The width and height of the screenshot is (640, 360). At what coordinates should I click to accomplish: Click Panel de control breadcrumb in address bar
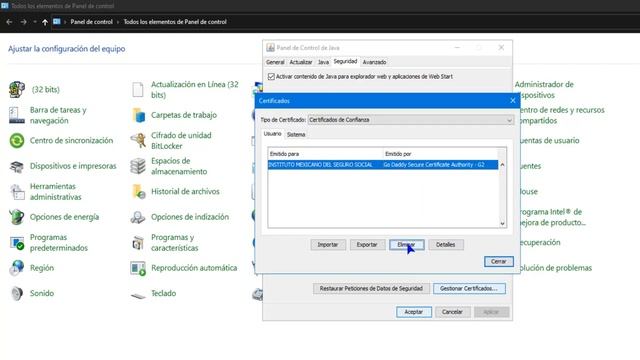[x=91, y=22]
